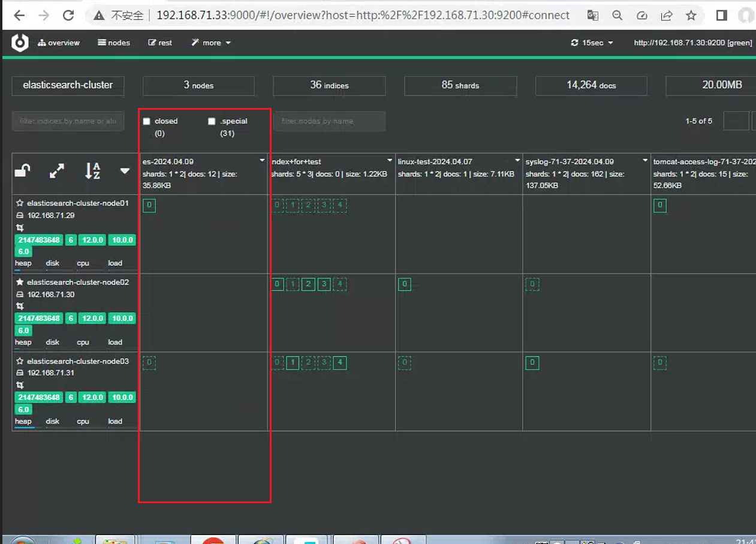The height and width of the screenshot is (544, 756).
Task: Open the rest page
Action: pos(160,43)
